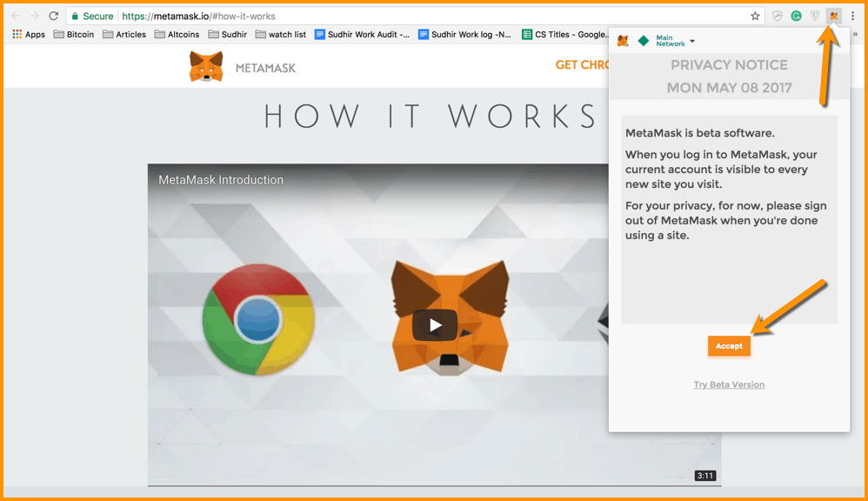
Task: Click the fox icon in popup header
Action: pyautogui.click(x=624, y=40)
